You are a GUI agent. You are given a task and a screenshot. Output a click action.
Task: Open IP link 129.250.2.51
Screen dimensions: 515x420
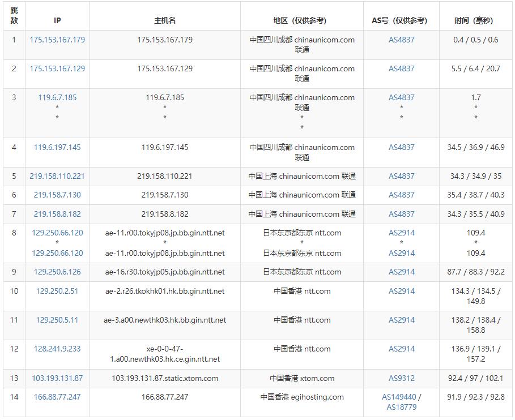click(x=57, y=291)
